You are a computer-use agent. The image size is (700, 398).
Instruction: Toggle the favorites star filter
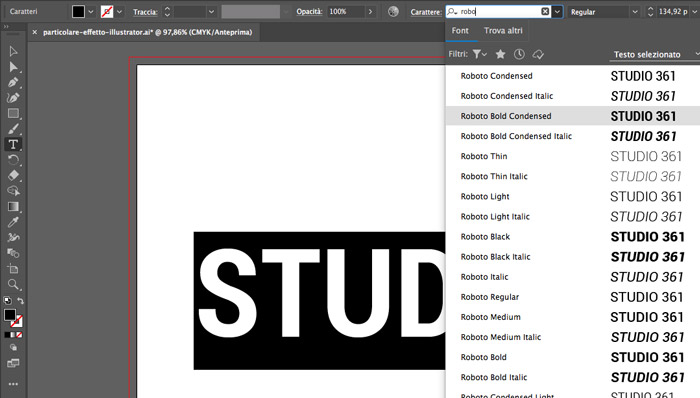500,54
